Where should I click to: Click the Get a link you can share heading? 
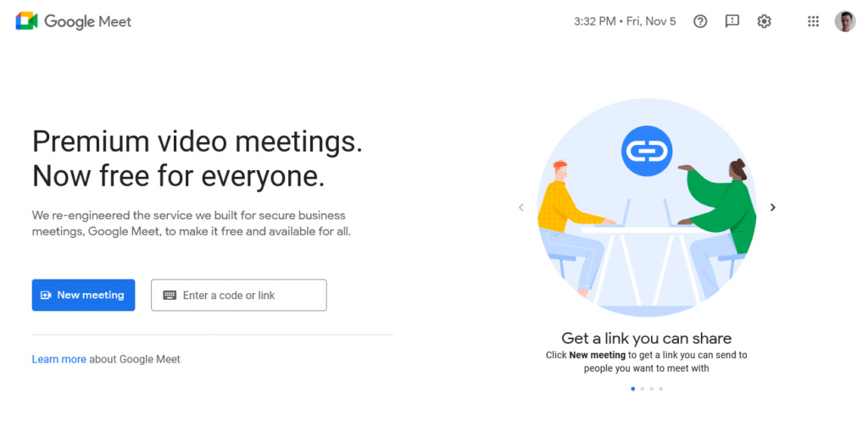coord(647,338)
